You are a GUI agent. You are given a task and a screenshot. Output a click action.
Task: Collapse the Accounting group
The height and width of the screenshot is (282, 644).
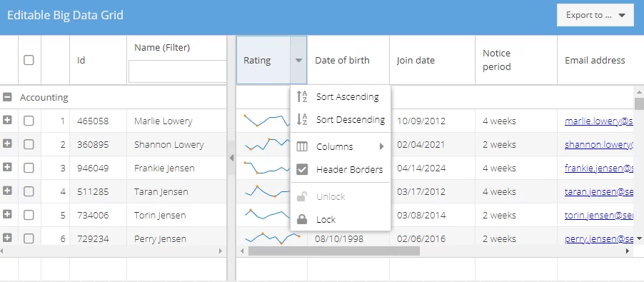pyautogui.click(x=7, y=97)
